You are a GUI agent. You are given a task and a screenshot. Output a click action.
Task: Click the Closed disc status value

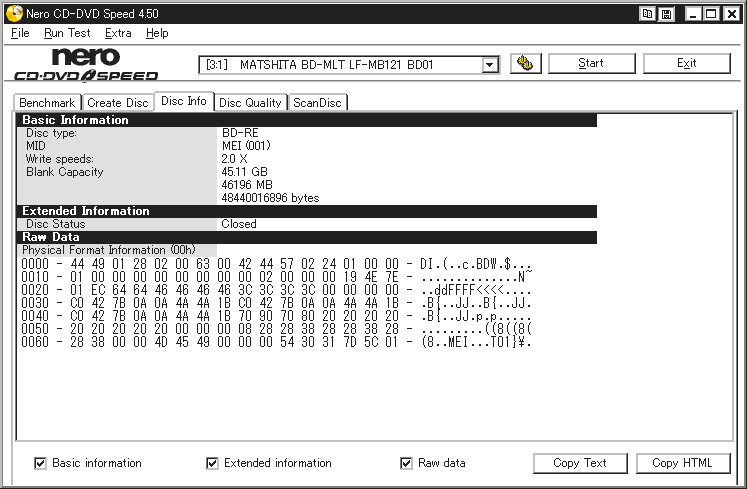click(x=239, y=224)
